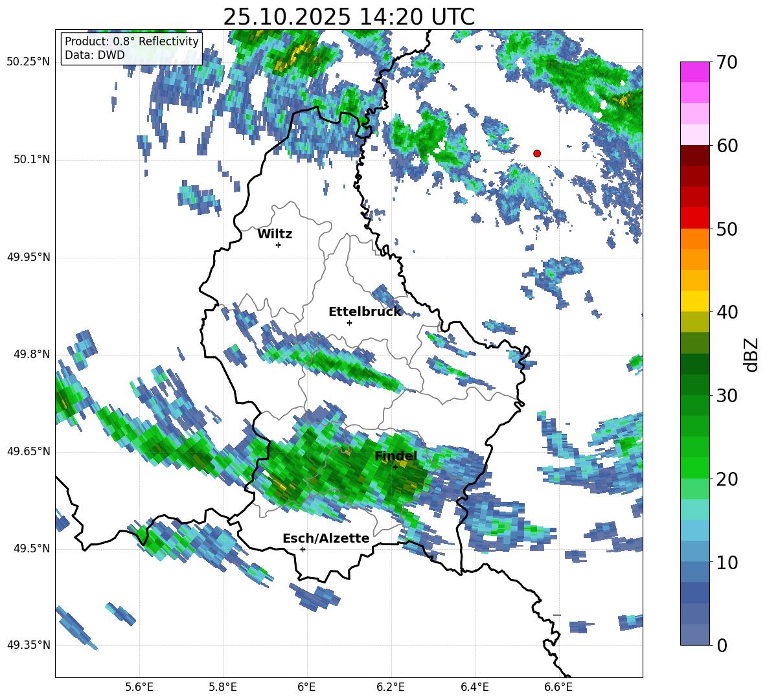
Task: Click the colorbar value 60
Action: 727,146
